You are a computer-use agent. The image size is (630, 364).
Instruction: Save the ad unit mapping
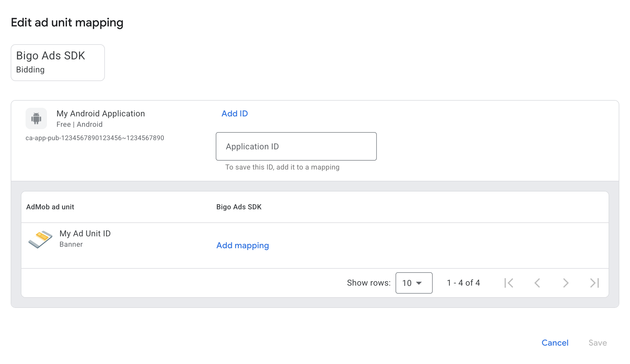[x=598, y=343]
